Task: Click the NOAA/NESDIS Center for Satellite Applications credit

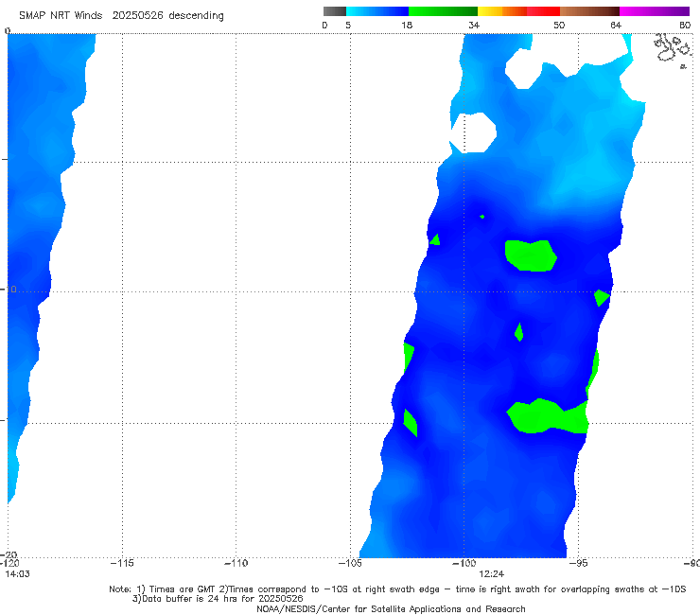Action: [391, 609]
